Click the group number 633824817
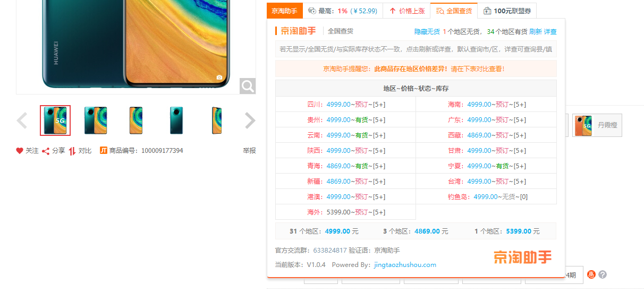Screen dimensions: 644x293 [x=329, y=251]
